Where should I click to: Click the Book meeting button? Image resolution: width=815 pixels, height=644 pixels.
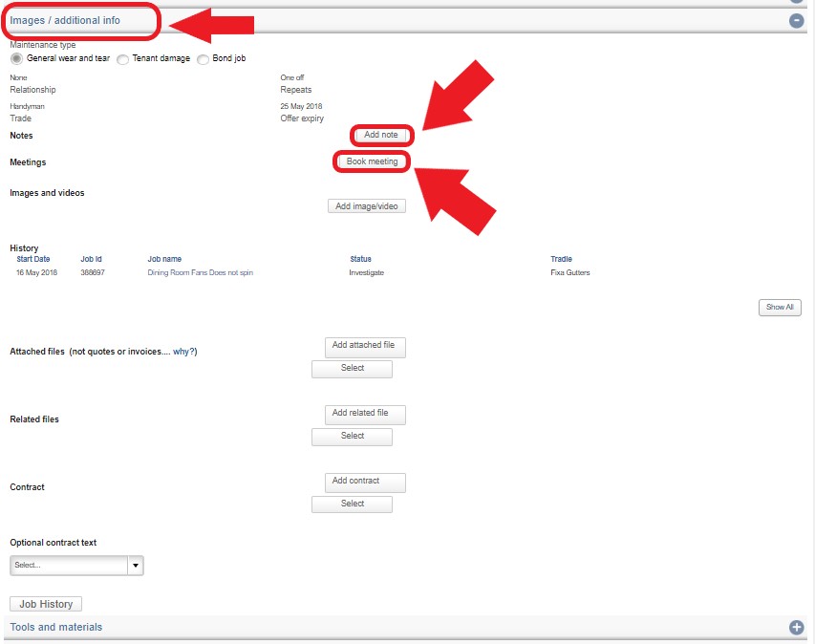coord(372,161)
